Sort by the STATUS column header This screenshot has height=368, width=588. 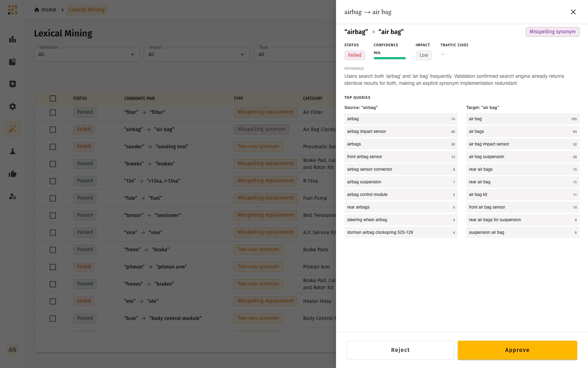click(x=80, y=98)
